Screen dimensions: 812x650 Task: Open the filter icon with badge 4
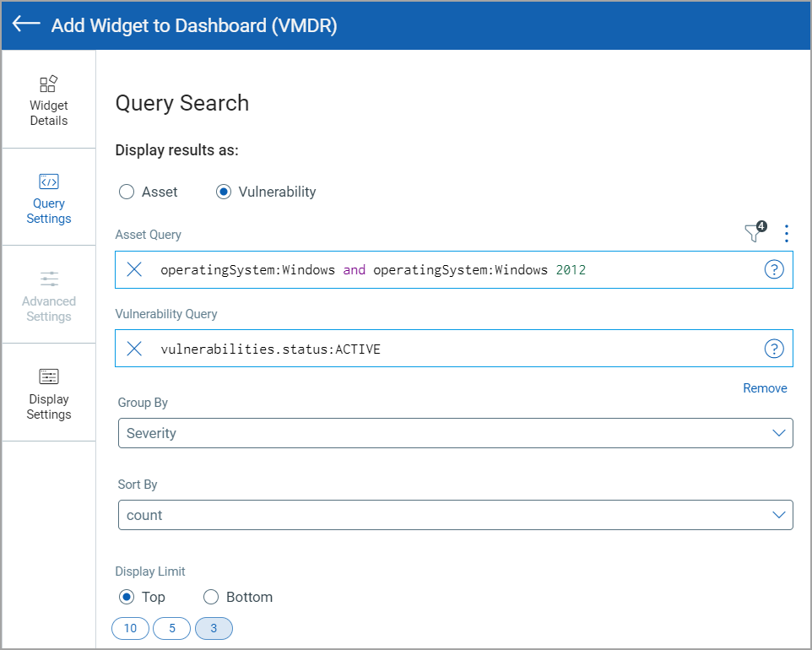(x=754, y=234)
